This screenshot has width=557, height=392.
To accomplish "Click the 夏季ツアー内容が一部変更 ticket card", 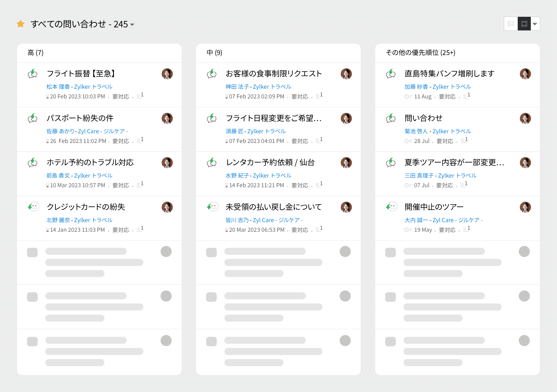I will 454,162.
